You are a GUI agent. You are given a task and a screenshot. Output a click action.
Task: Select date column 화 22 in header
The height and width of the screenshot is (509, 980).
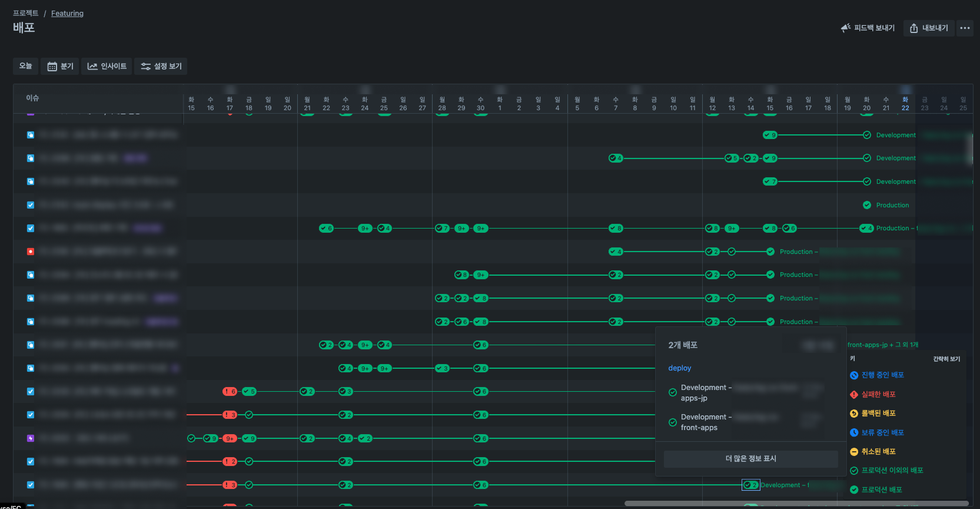[905, 104]
